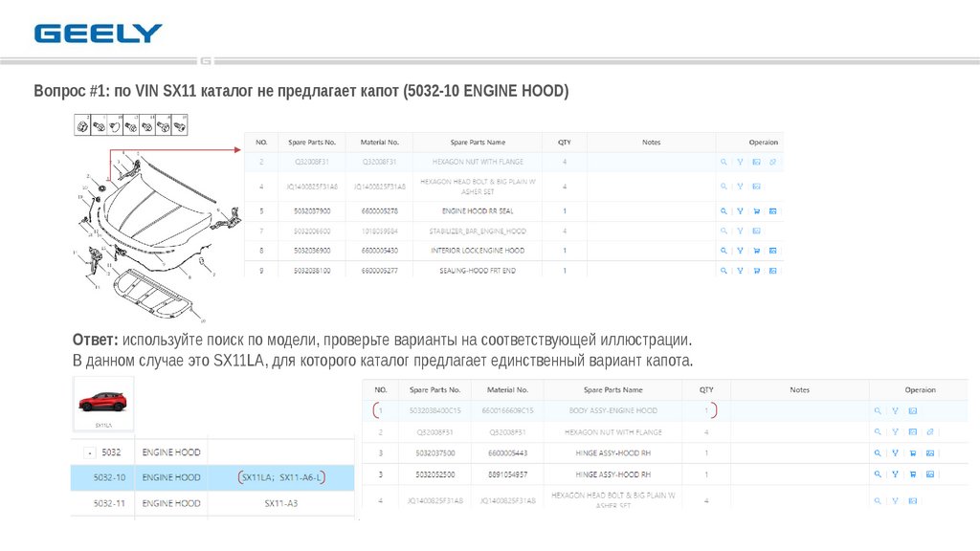This screenshot has width=980, height=551.
Task: Search icon for BODY ASSY-ENGINE HOOD
Action: (878, 411)
